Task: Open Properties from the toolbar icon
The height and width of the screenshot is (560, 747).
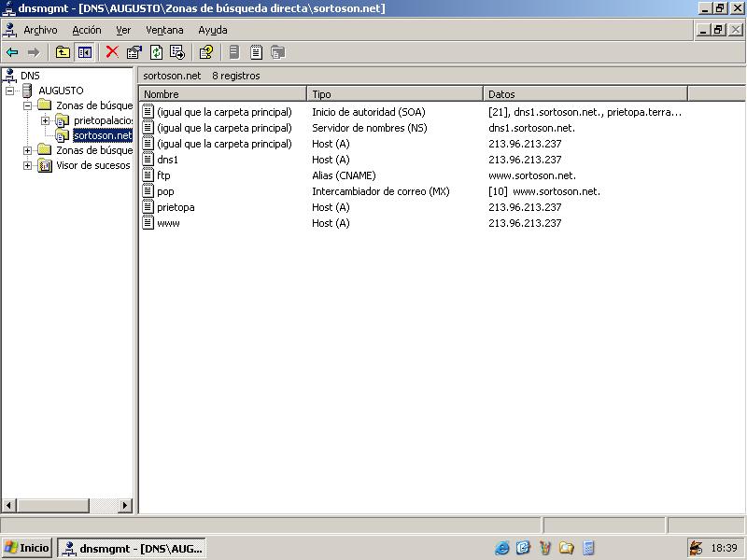Action: pos(134,52)
